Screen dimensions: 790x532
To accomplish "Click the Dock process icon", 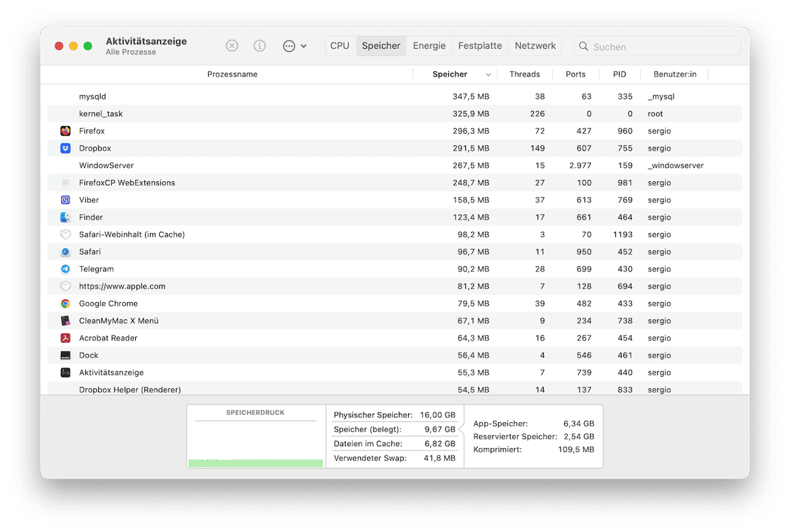I will click(x=66, y=355).
